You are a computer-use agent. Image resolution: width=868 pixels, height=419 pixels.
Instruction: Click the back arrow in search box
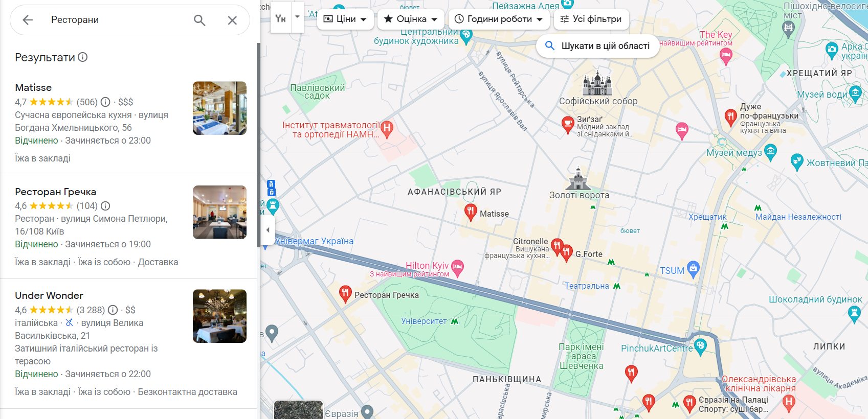(28, 20)
